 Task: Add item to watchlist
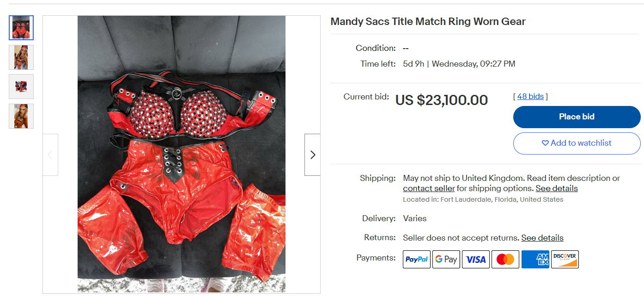(577, 143)
